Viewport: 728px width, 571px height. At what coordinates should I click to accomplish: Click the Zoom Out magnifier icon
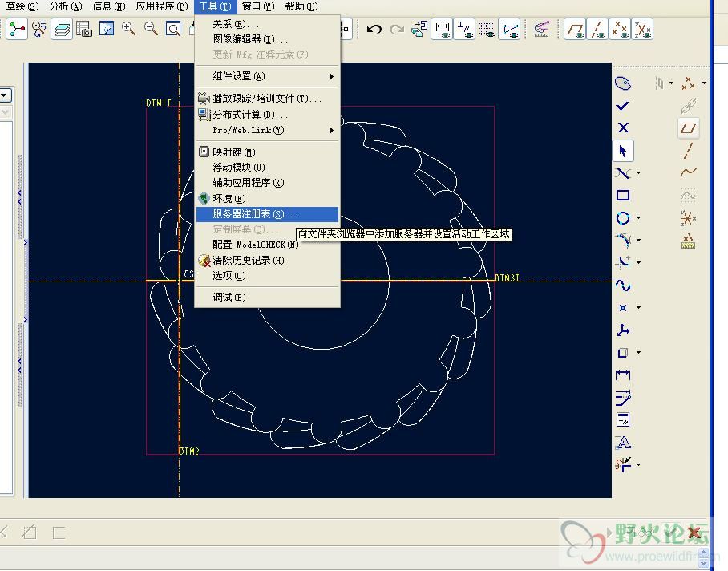click(x=151, y=29)
